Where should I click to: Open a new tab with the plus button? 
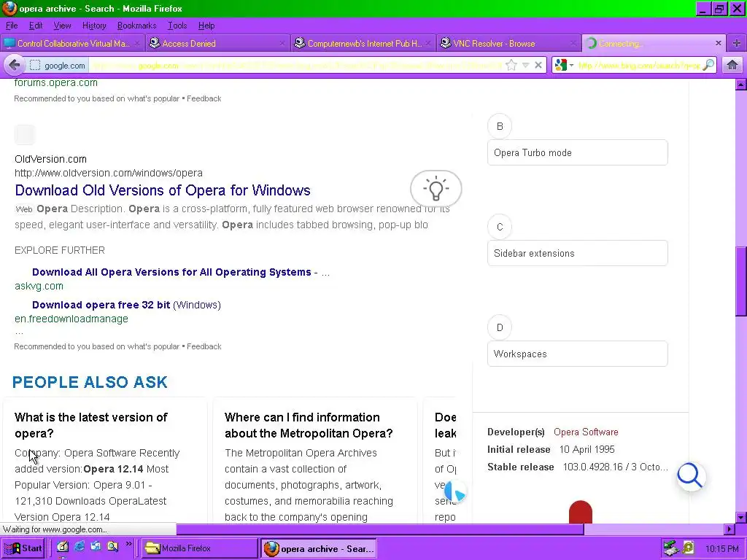[737, 43]
